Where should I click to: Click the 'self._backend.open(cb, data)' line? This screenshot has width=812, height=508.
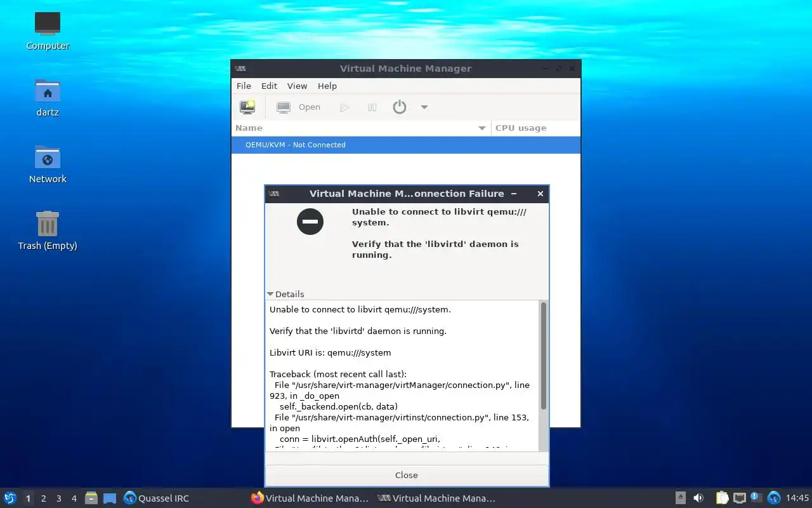tap(339, 406)
